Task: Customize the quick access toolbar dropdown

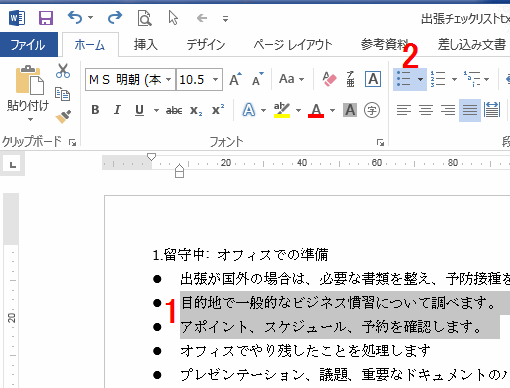Action: click(226, 19)
